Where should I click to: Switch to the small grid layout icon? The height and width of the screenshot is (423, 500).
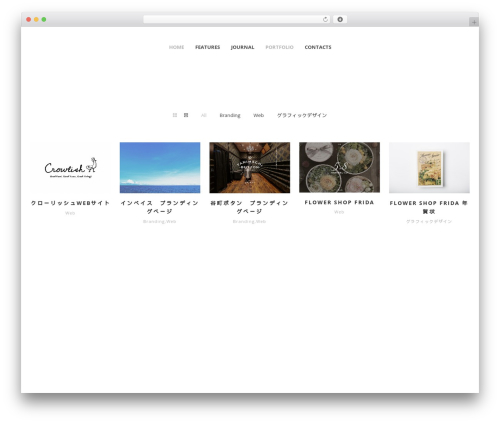[175, 115]
